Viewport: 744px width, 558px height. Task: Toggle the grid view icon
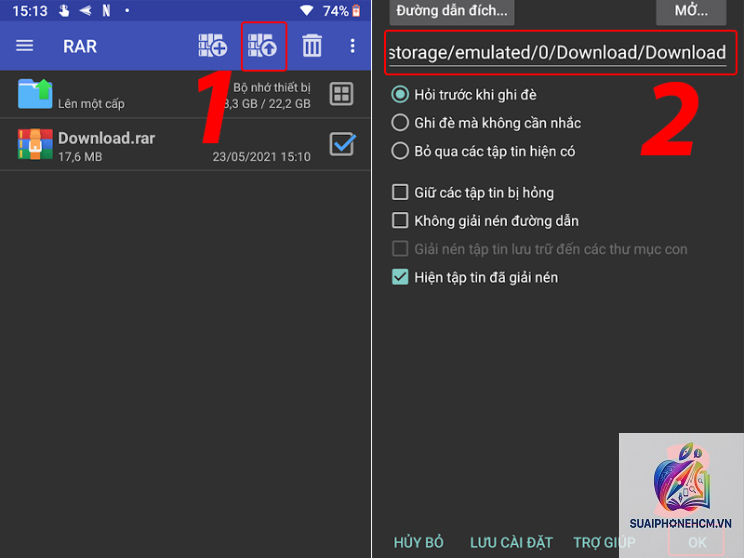[341, 93]
